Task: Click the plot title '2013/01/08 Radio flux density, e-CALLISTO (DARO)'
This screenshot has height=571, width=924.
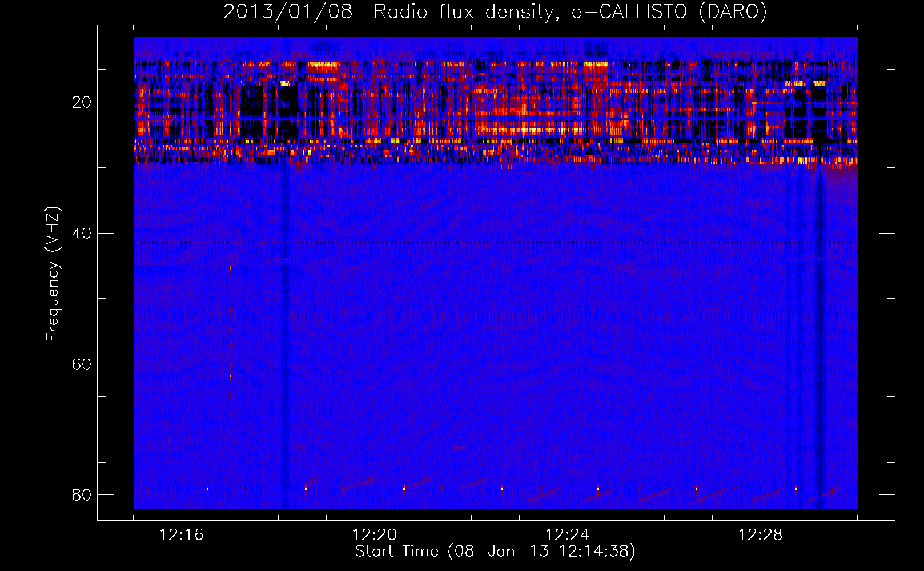Action: (495, 11)
